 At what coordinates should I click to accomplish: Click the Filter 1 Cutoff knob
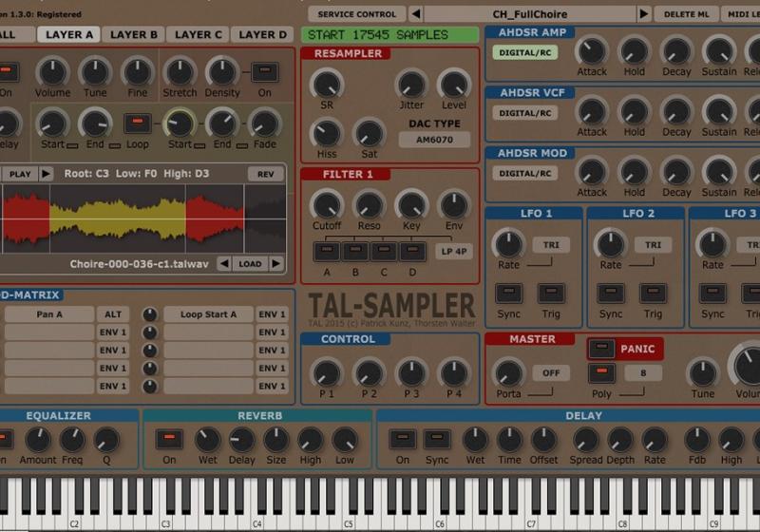coord(327,203)
